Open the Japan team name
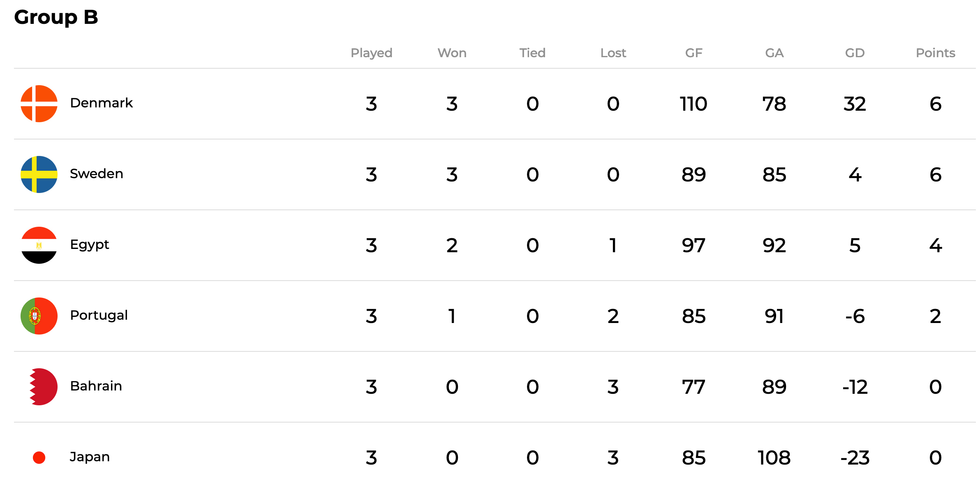980x488 pixels. tap(90, 457)
